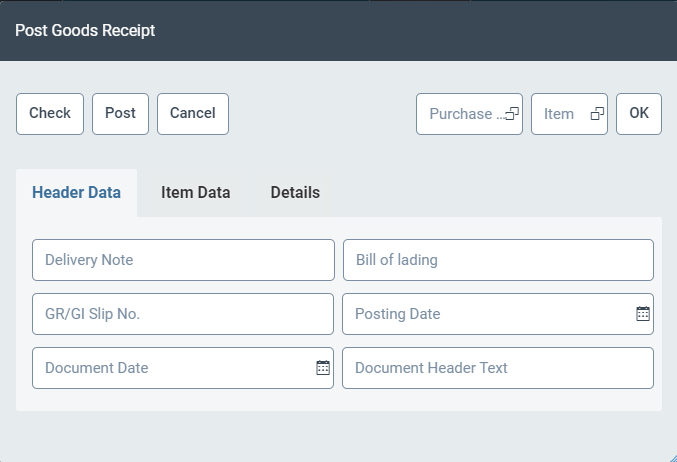677x462 pixels.
Task: Focus the Purchase order input field
Action: pos(460,114)
